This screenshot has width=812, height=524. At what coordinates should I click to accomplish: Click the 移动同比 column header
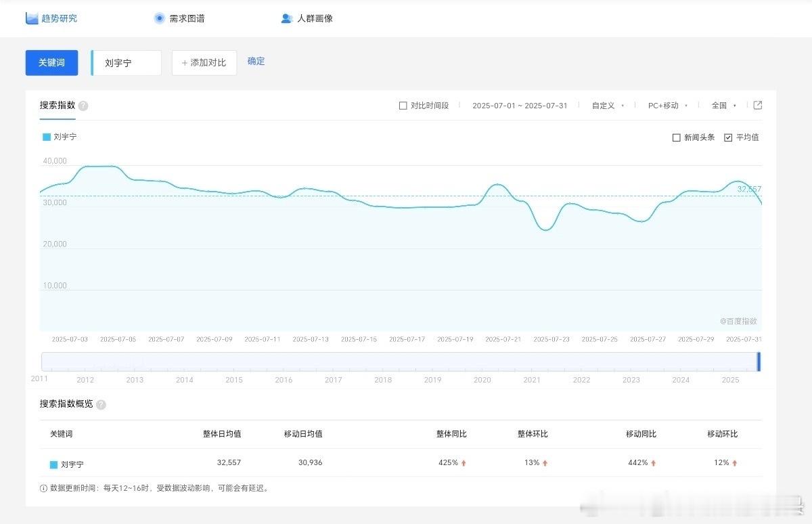(641, 434)
